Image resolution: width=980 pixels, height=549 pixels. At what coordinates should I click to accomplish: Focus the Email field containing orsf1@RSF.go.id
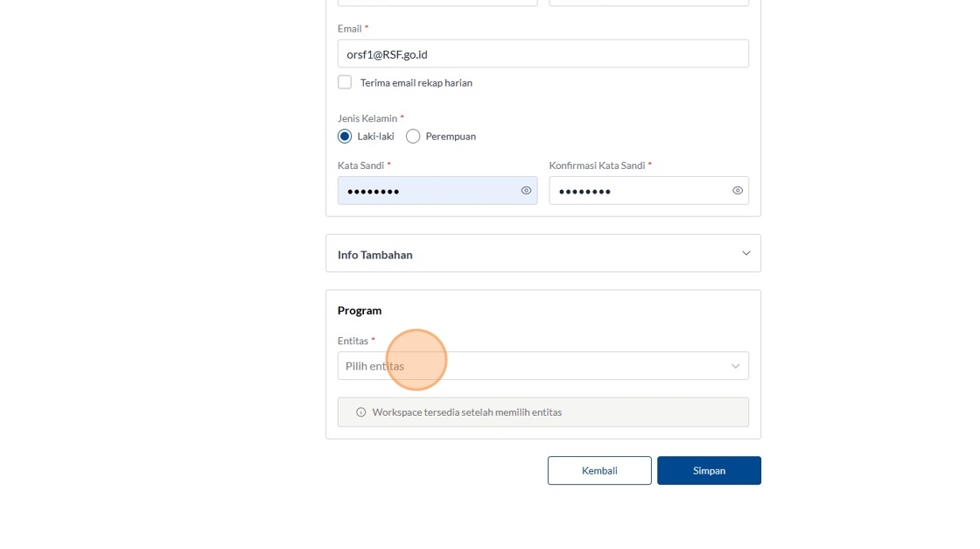tap(543, 53)
